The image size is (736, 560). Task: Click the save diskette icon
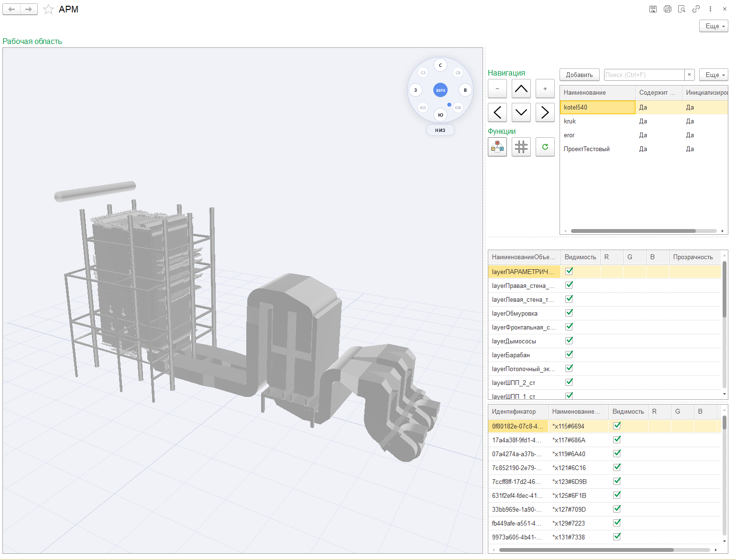(653, 9)
